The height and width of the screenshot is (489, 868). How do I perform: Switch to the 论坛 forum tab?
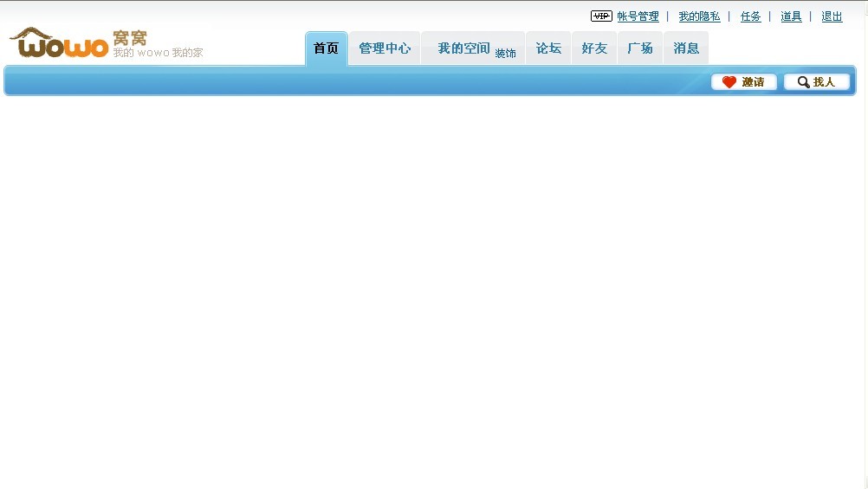548,48
